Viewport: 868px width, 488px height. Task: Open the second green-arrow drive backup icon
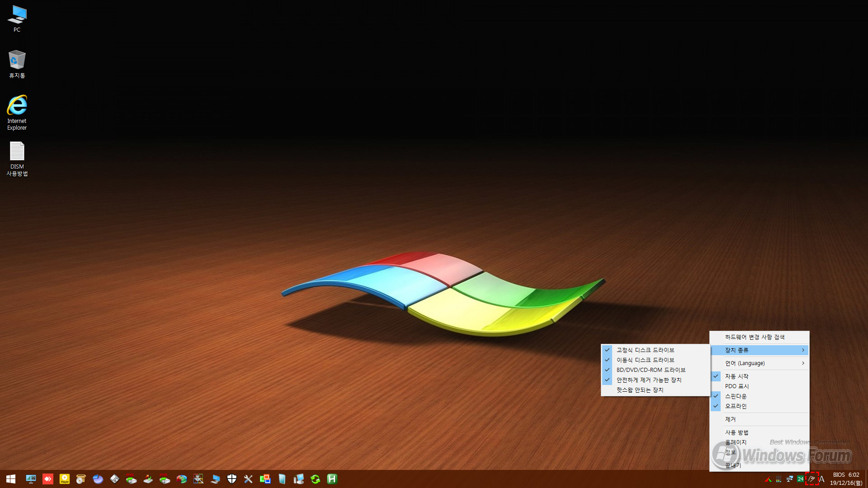pyautogui.click(x=165, y=479)
